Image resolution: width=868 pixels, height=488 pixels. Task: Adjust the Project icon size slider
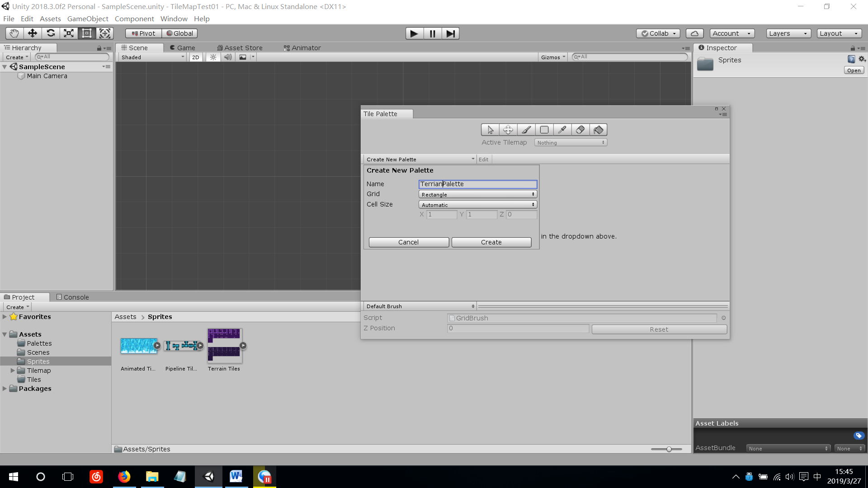(669, 449)
